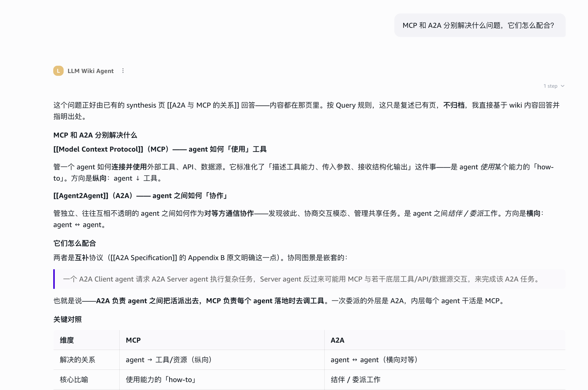The height and width of the screenshot is (390, 588).
Task: Click the table cell '核心比喻'
Action: 86,380
